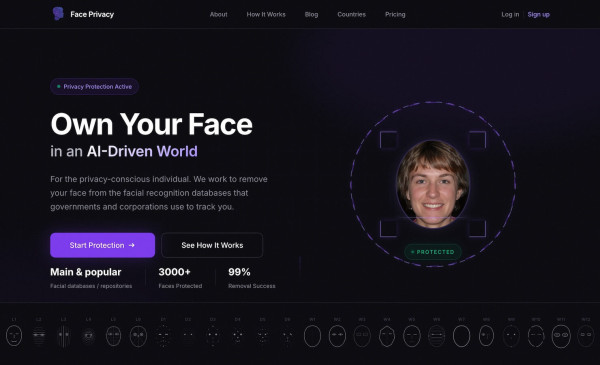Select the W2 face icon
600x365 pixels.
(337, 336)
